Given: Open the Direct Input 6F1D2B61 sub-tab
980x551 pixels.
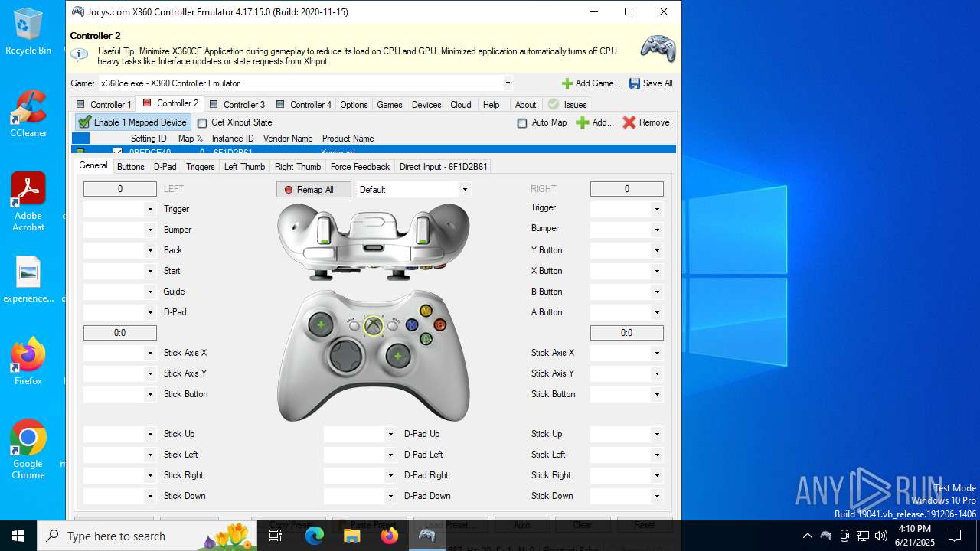Looking at the screenshot, I should [x=443, y=167].
